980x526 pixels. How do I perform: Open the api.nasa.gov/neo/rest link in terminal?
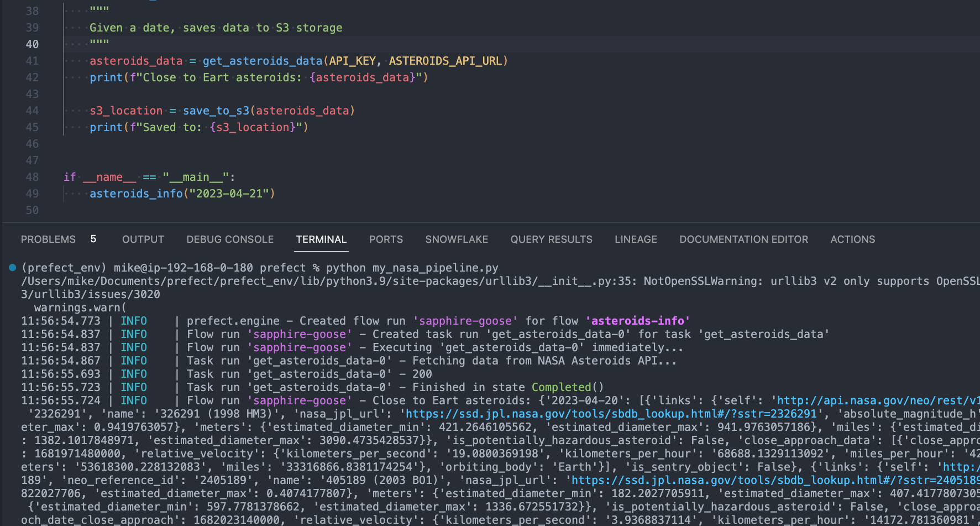pos(878,400)
